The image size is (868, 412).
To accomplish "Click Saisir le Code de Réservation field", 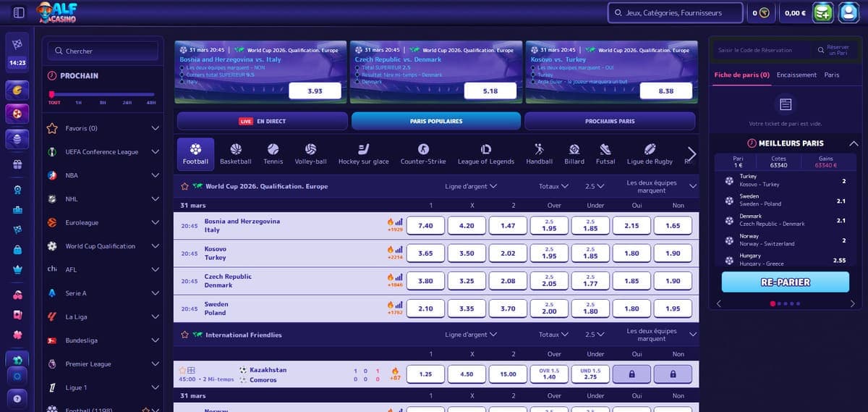I will pos(761,50).
